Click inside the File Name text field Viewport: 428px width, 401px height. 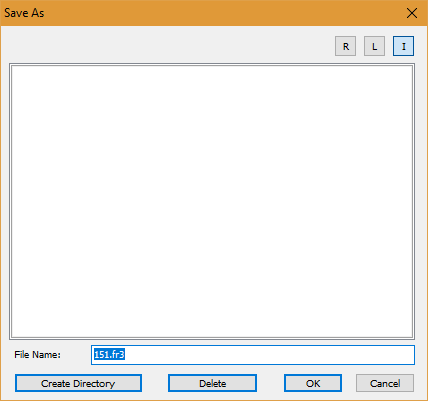click(253, 355)
